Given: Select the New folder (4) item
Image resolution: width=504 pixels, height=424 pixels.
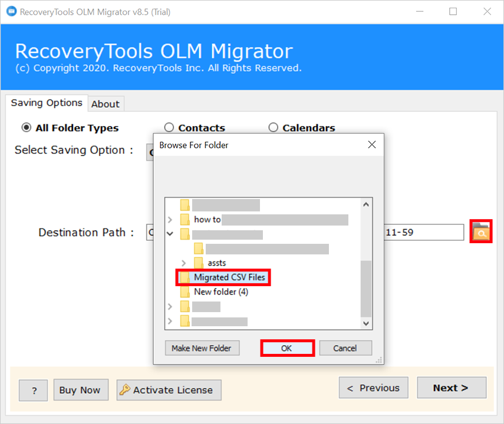Looking at the screenshot, I should (x=221, y=291).
